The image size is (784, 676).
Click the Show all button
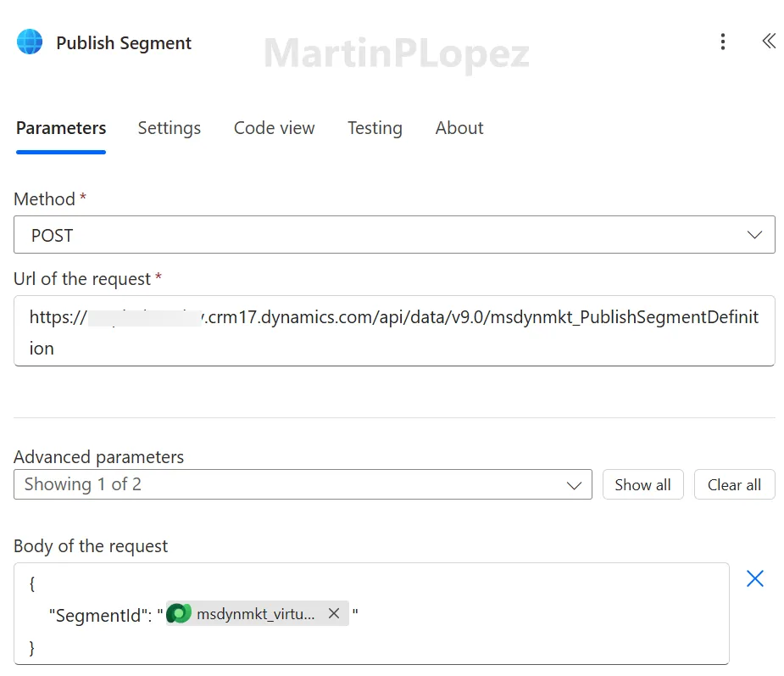tap(643, 484)
